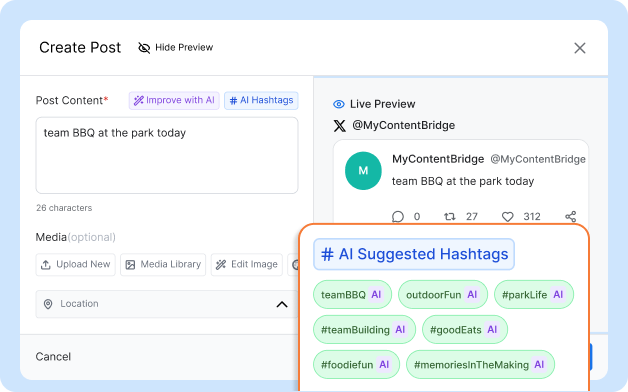
Task: Click the preview text 'team BBQ at the park today'
Action: (463, 181)
